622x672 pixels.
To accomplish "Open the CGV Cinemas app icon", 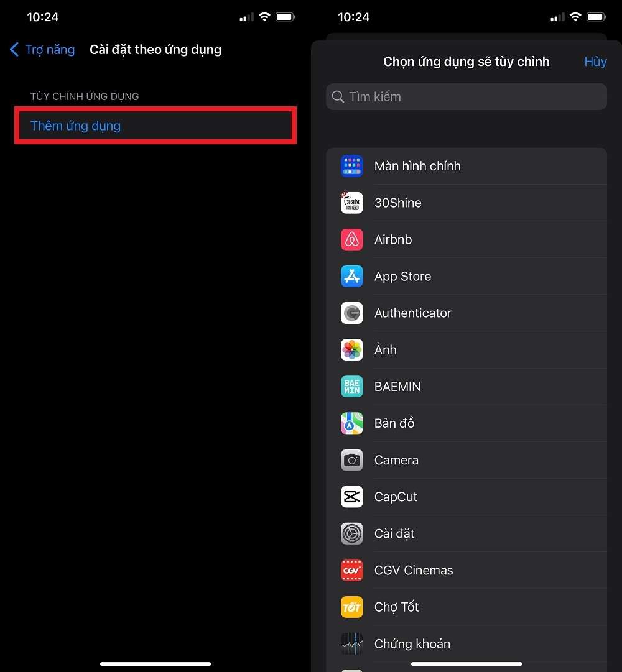I will (x=351, y=570).
